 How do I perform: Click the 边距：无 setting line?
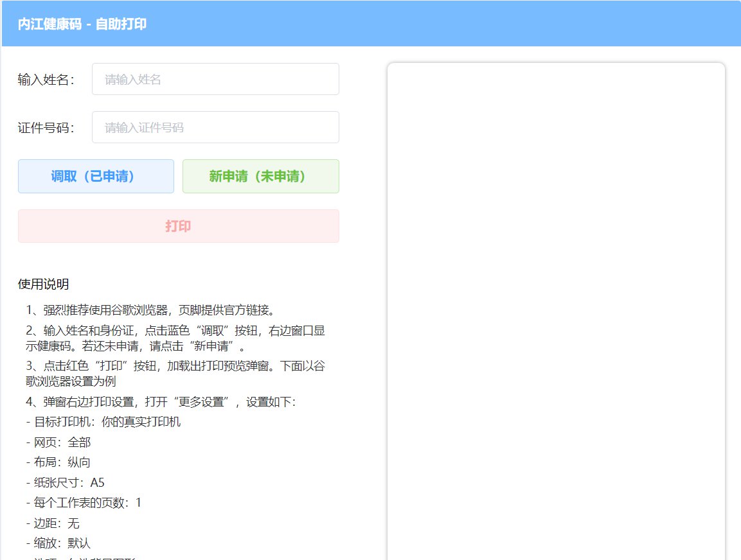point(53,523)
